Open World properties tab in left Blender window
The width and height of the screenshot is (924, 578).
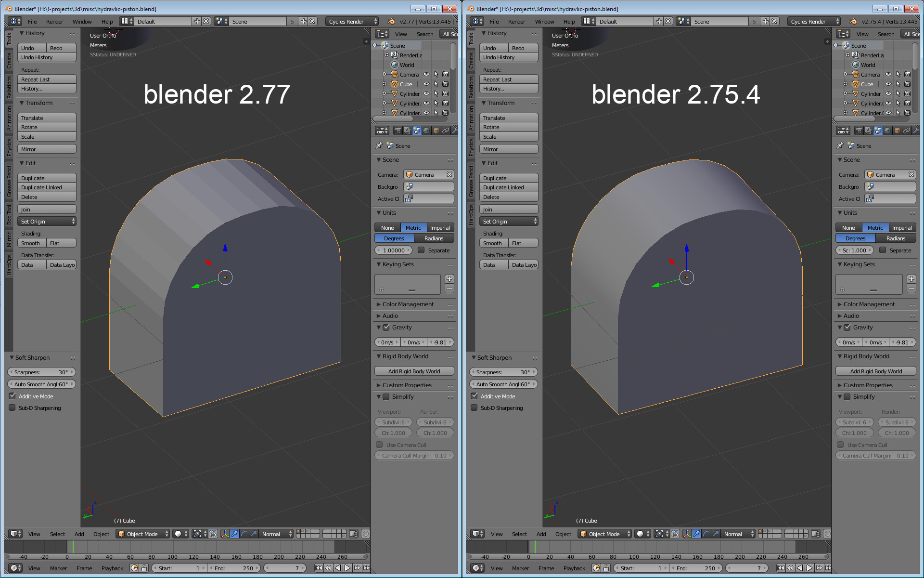click(x=426, y=131)
